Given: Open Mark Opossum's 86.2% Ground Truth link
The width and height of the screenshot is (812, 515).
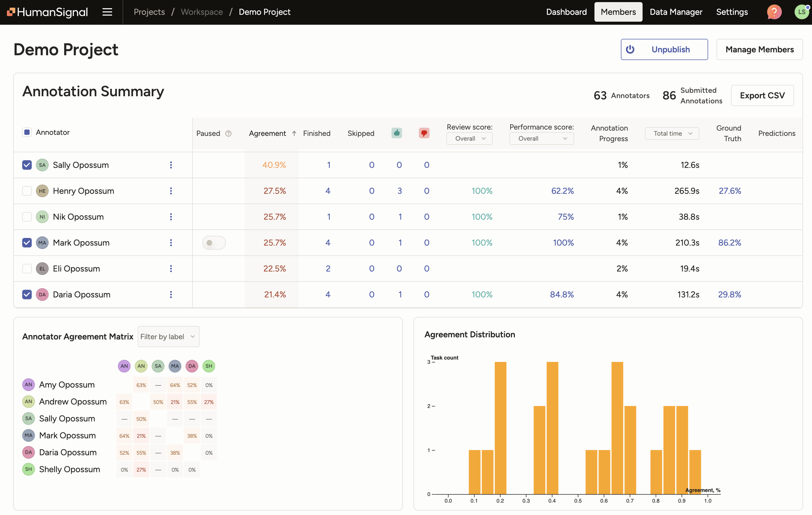Looking at the screenshot, I should point(730,242).
